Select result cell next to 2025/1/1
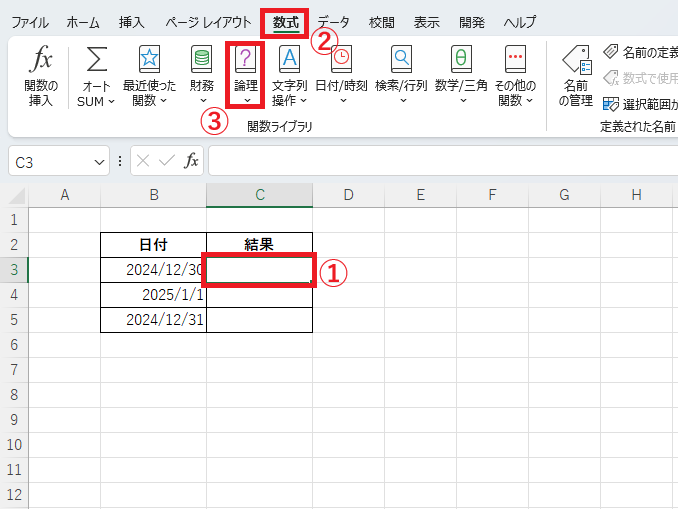678x509 pixels. point(259,295)
